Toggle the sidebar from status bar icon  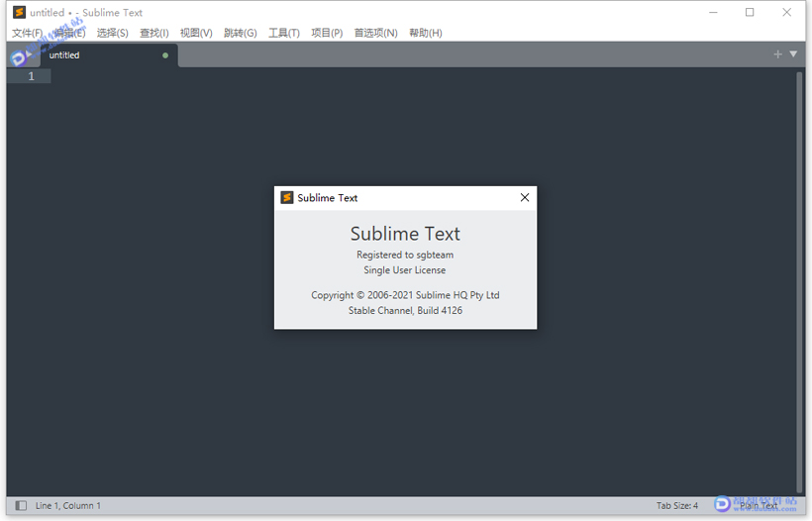(x=21, y=505)
